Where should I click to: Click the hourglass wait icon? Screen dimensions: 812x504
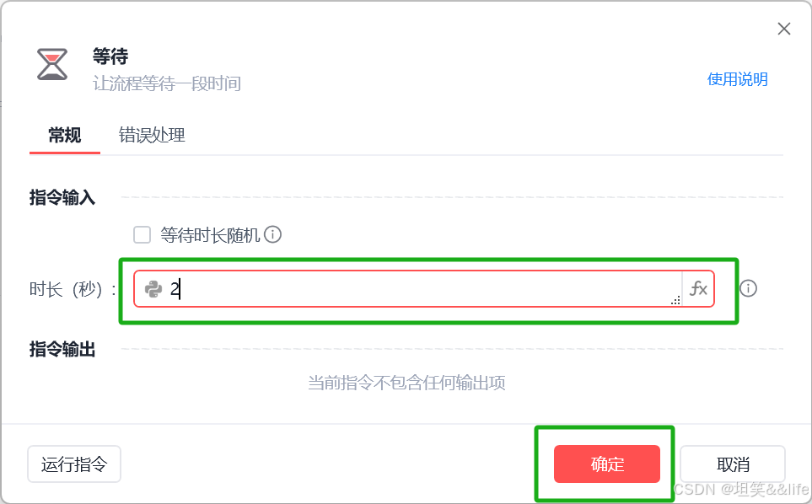[52, 65]
